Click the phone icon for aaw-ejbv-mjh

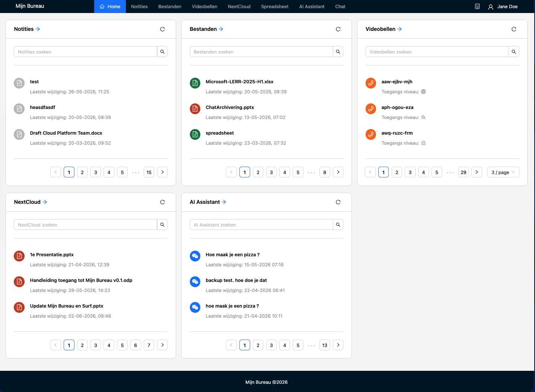[371, 83]
